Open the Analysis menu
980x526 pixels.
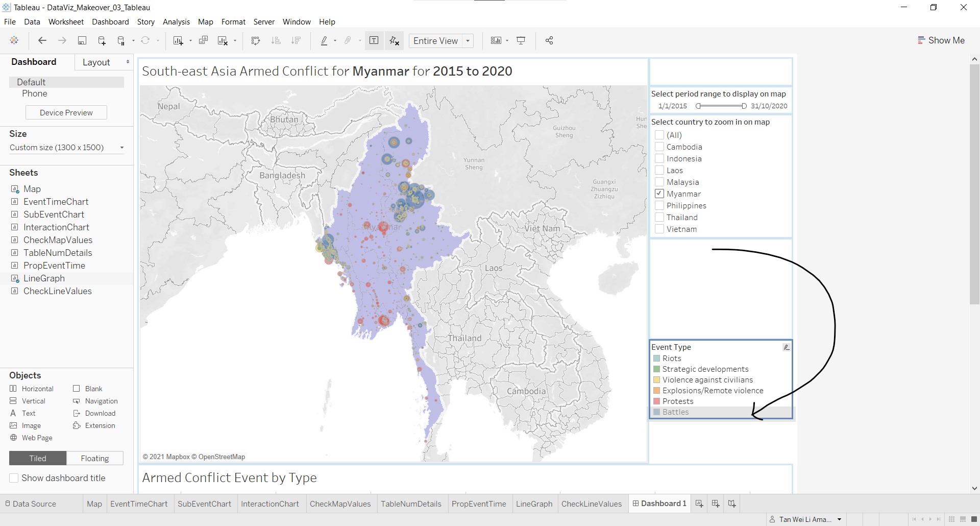pos(176,22)
